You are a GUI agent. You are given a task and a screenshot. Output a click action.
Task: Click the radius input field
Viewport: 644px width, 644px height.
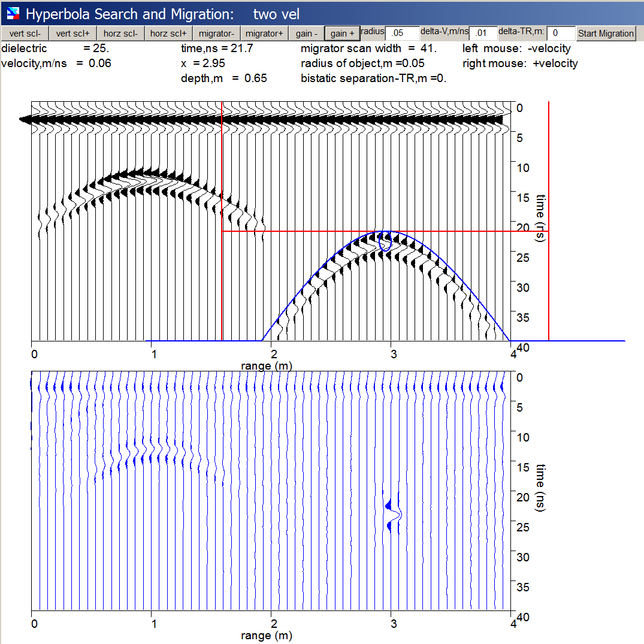402,34
